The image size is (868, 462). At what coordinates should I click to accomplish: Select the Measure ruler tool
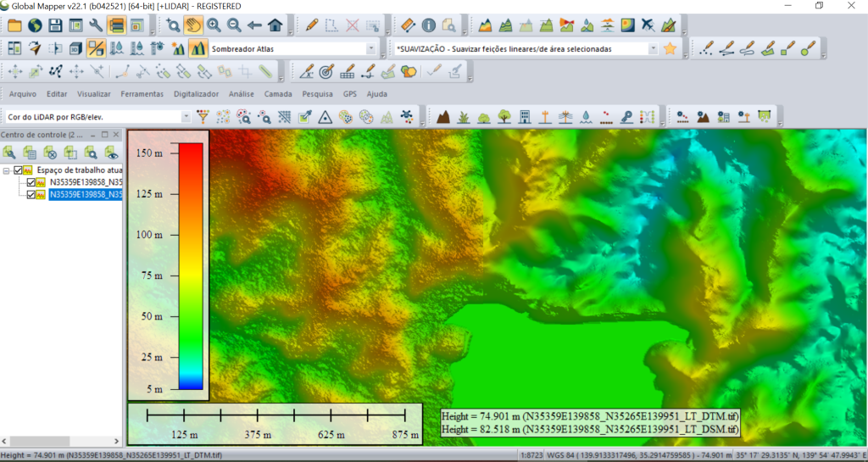(408, 25)
